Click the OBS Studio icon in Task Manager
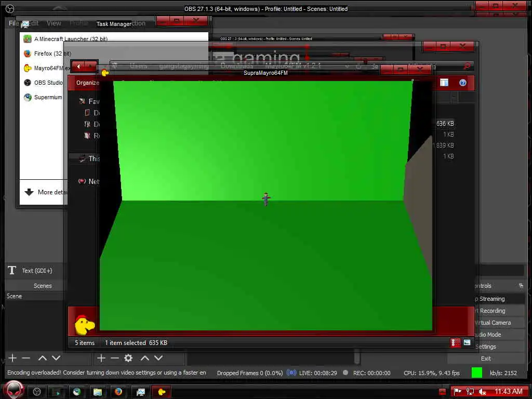Viewport: 532px width, 399px height. coord(28,83)
